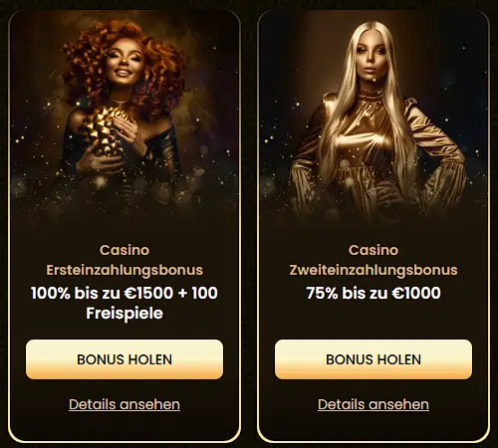Select the Casino Zweiteinzahlungsbonus heading
The height and width of the screenshot is (448, 498).
click(x=373, y=260)
